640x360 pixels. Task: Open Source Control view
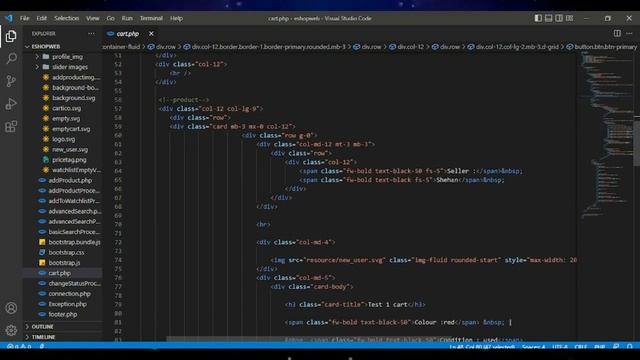(x=11, y=81)
